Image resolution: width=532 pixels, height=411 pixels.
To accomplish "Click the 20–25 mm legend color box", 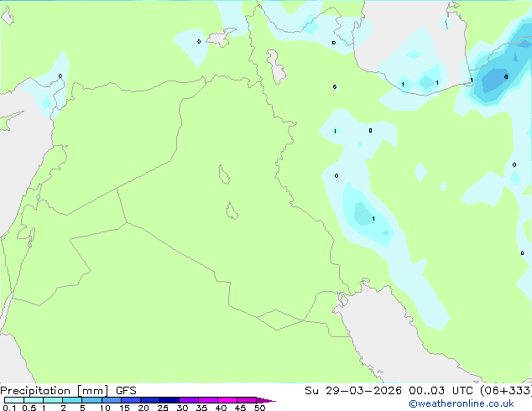I will point(150,400).
